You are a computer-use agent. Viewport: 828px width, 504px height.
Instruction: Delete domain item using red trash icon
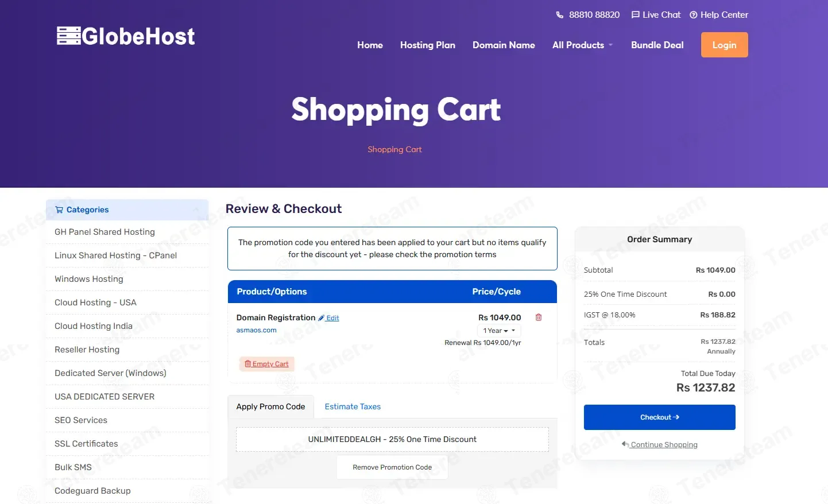tap(539, 317)
